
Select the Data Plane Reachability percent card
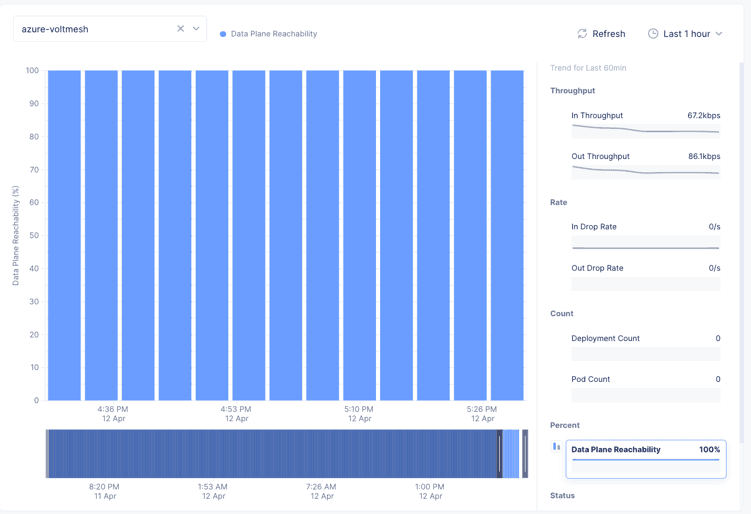(645, 458)
